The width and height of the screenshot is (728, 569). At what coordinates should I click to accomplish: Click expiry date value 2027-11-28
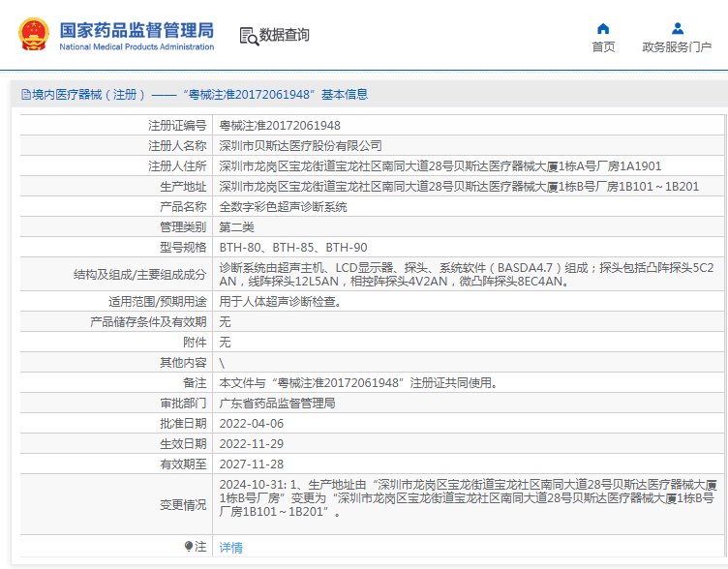click(x=252, y=464)
